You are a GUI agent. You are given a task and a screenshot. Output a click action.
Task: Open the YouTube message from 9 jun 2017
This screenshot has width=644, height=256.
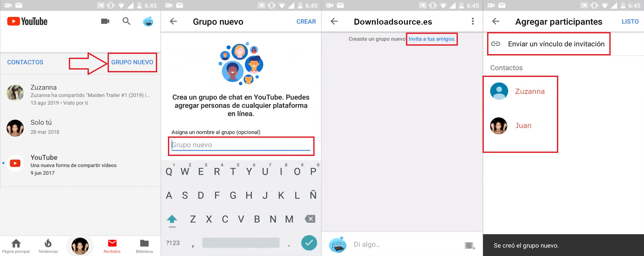(80, 165)
